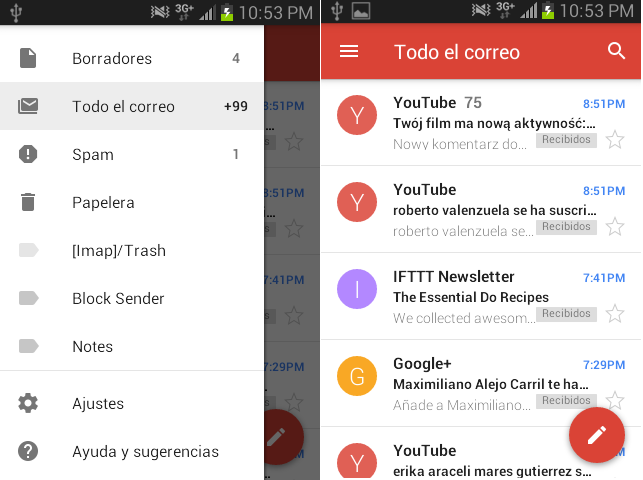Tap the Ajustes gear icon
The image size is (643, 480).
tap(28, 403)
